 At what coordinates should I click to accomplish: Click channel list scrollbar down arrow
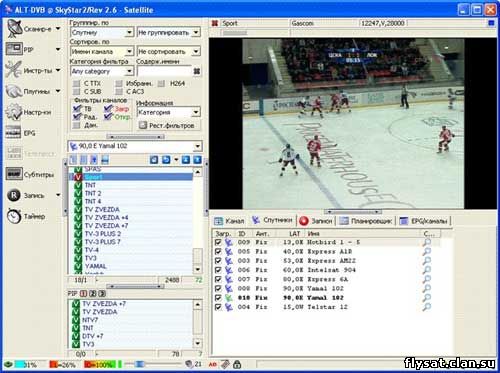[198, 269]
